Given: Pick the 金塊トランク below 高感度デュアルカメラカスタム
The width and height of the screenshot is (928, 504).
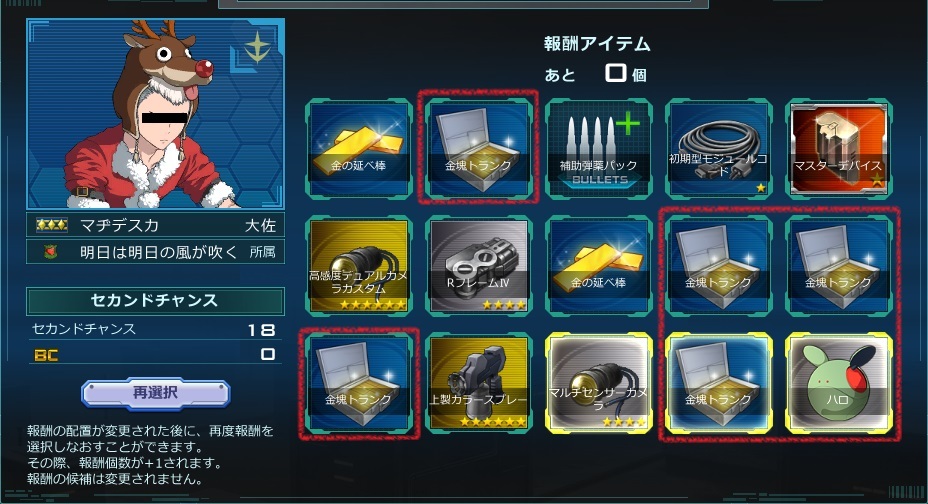Looking at the screenshot, I should click(x=359, y=383).
